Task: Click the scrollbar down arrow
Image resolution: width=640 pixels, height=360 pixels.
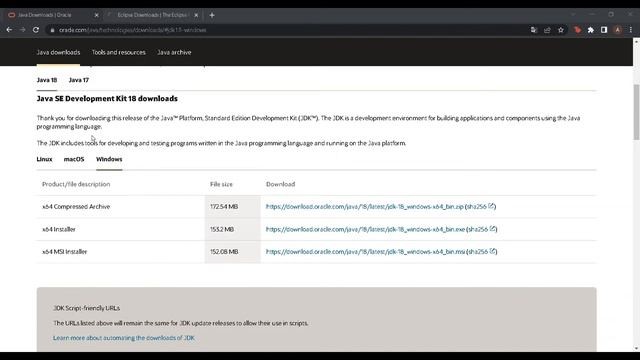Action: tap(636, 348)
